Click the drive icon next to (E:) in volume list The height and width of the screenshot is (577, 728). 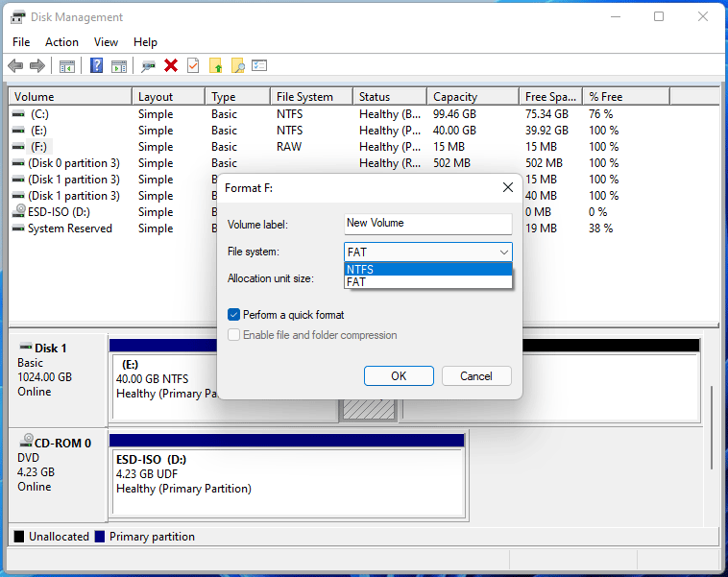point(18,131)
